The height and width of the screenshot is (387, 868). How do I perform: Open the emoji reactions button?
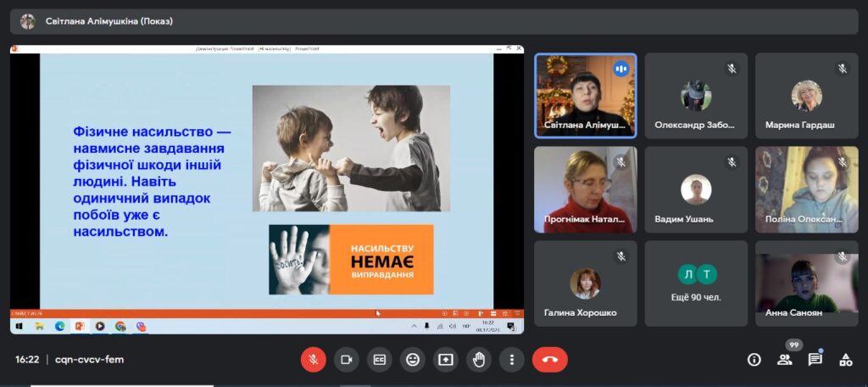pyautogui.click(x=413, y=360)
